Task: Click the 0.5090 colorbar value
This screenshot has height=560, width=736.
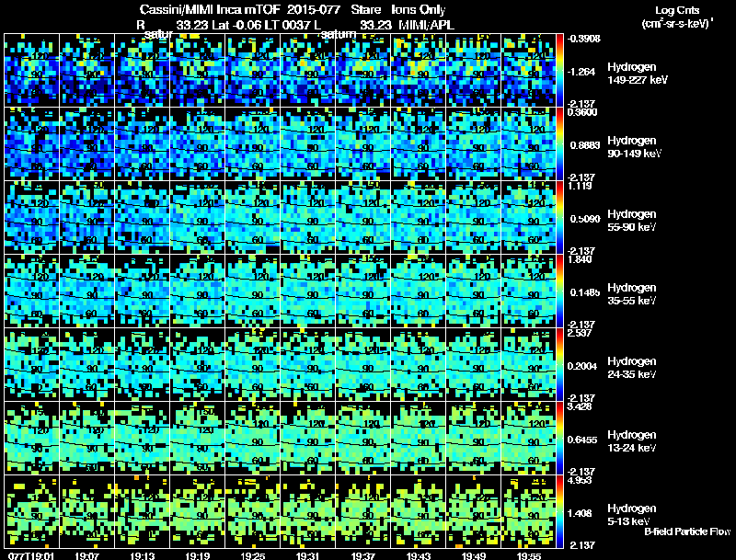Action: (585, 219)
